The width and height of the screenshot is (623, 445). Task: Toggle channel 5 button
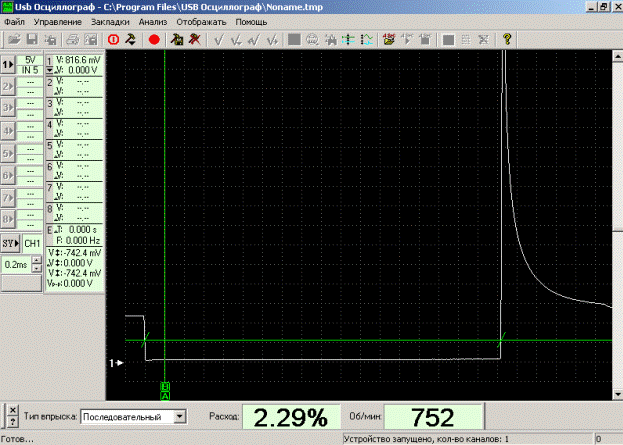point(8,153)
